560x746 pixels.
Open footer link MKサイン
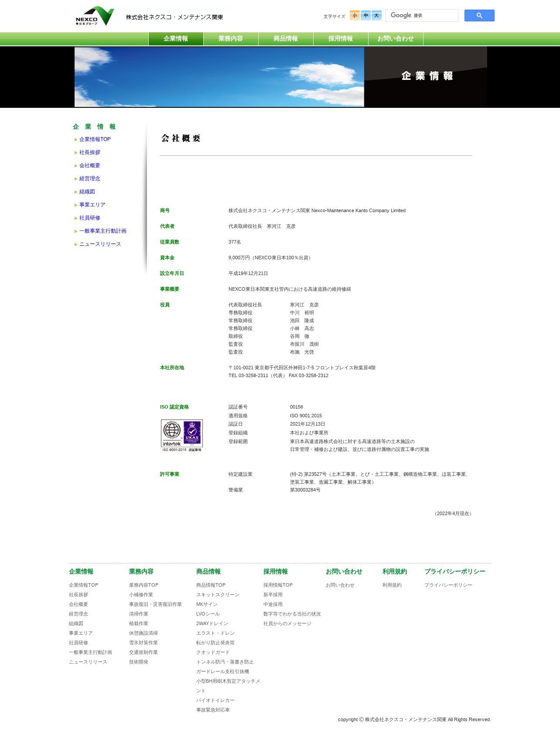[x=207, y=604]
